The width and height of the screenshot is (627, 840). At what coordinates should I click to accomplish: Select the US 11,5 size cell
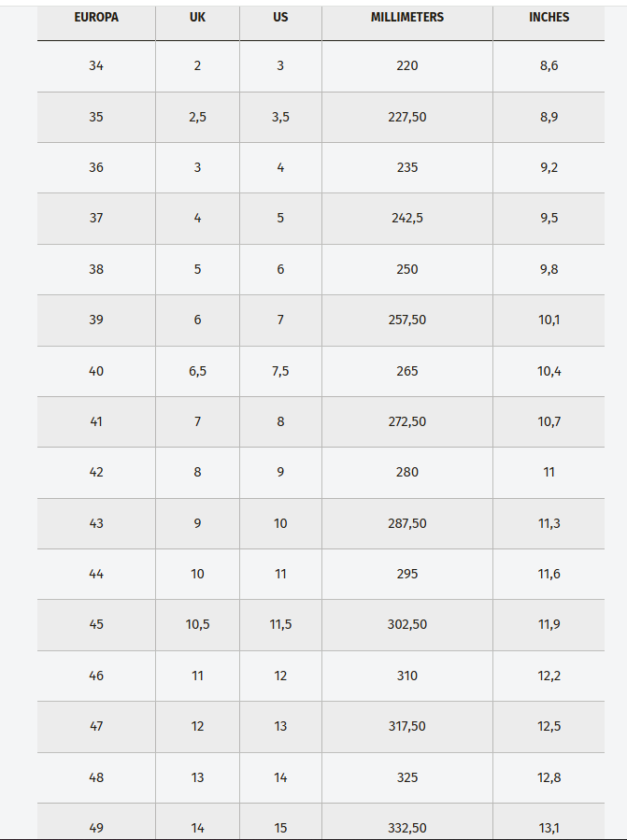coord(280,624)
